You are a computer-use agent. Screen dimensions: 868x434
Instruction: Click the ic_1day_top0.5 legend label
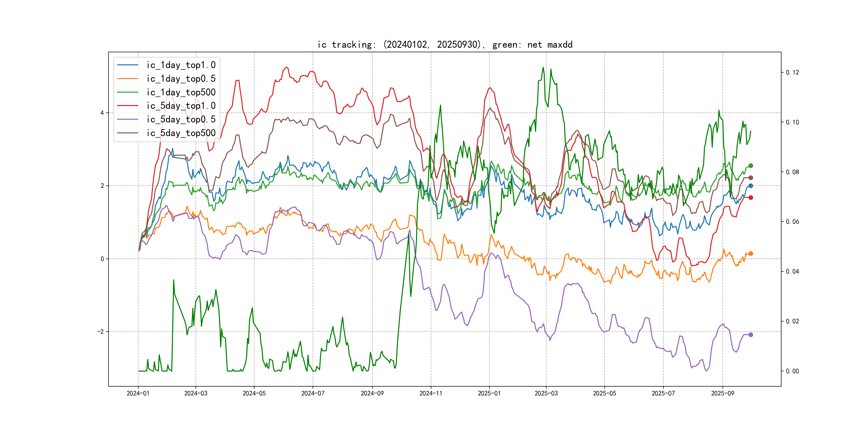pyautogui.click(x=181, y=78)
